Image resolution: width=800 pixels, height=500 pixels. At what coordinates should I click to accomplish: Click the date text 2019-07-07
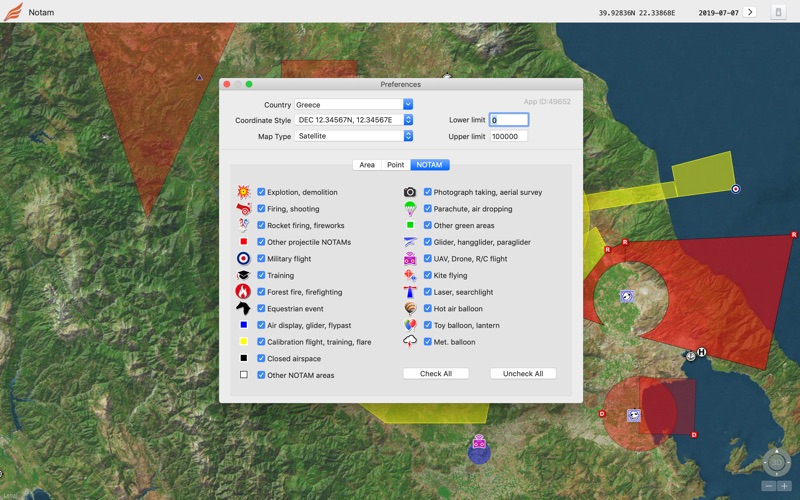pos(718,13)
